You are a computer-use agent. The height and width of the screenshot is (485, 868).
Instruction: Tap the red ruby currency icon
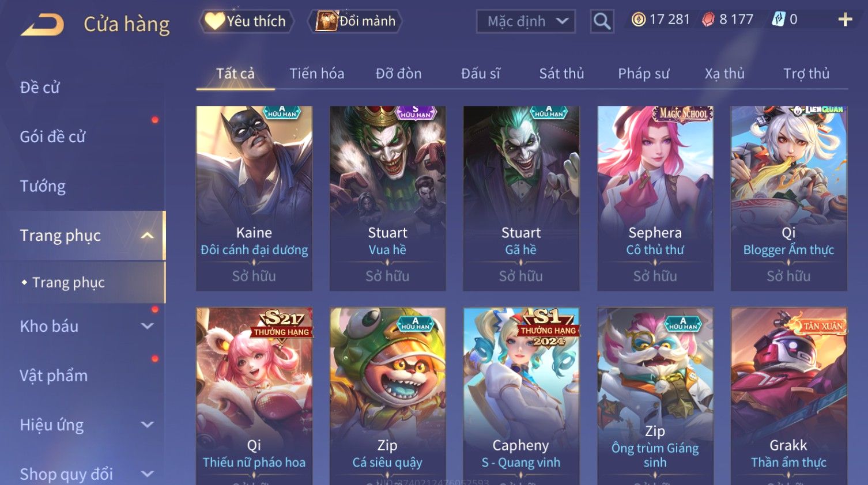coord(708,20)
